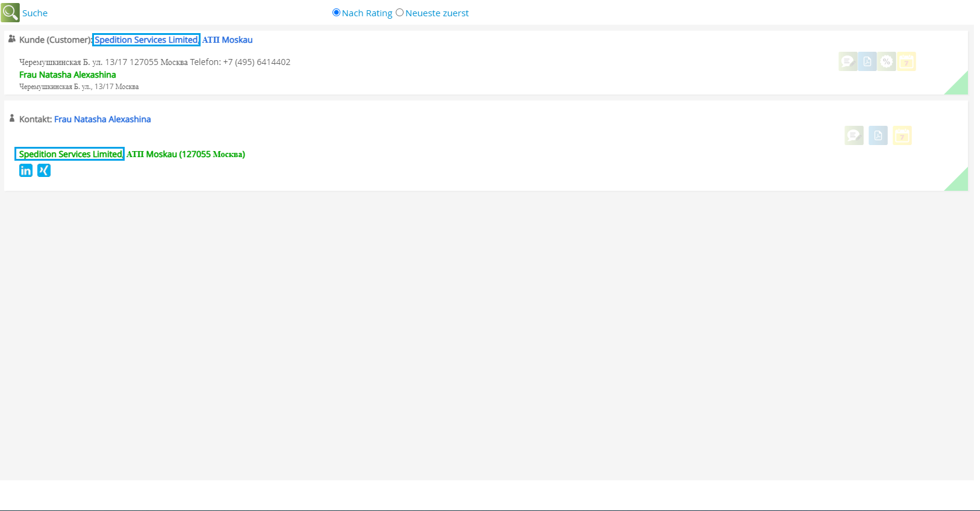Open PDF icon in contact card
Viewport: 980px width, 511px height.
878,135
